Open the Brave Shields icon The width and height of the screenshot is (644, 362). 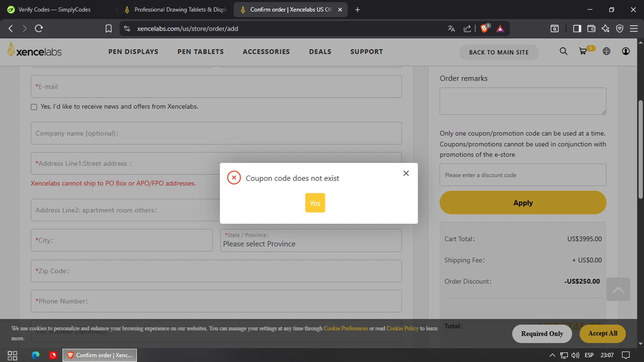(x=485, y=28)
